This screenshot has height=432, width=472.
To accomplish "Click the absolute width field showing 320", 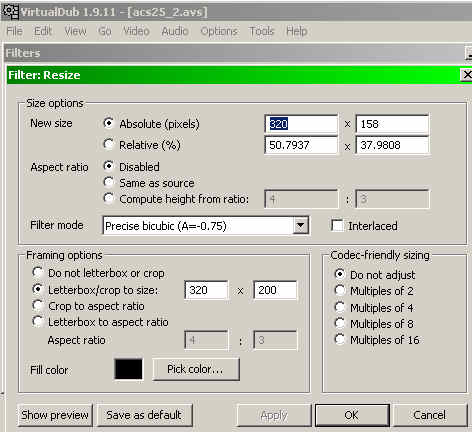I will [301, 124].
